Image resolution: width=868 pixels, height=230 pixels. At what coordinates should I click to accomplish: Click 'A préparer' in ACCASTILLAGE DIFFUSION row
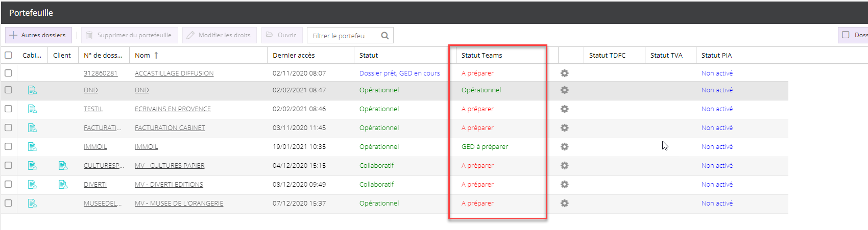(x=477, y=73)
